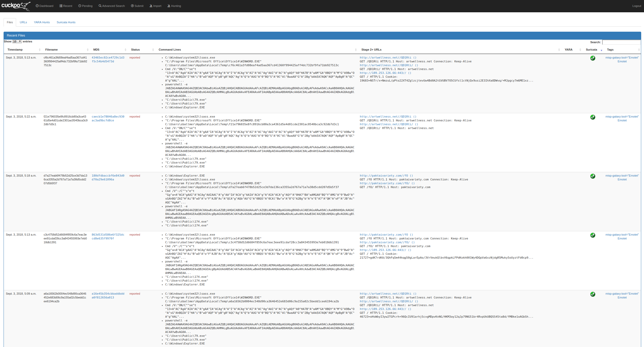Switch to the URLs tab
The height and width of the screenshot is (347, 644).
pos(23,22)
